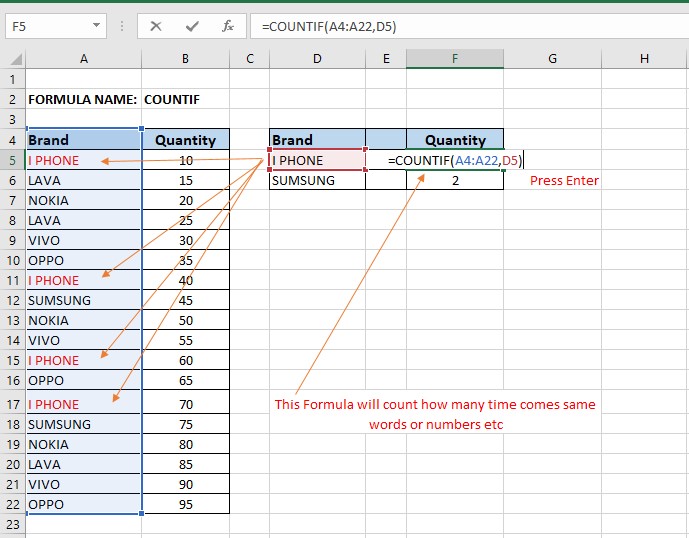Select row 22 header
689x538 pixels.
[x=12, y=504]
